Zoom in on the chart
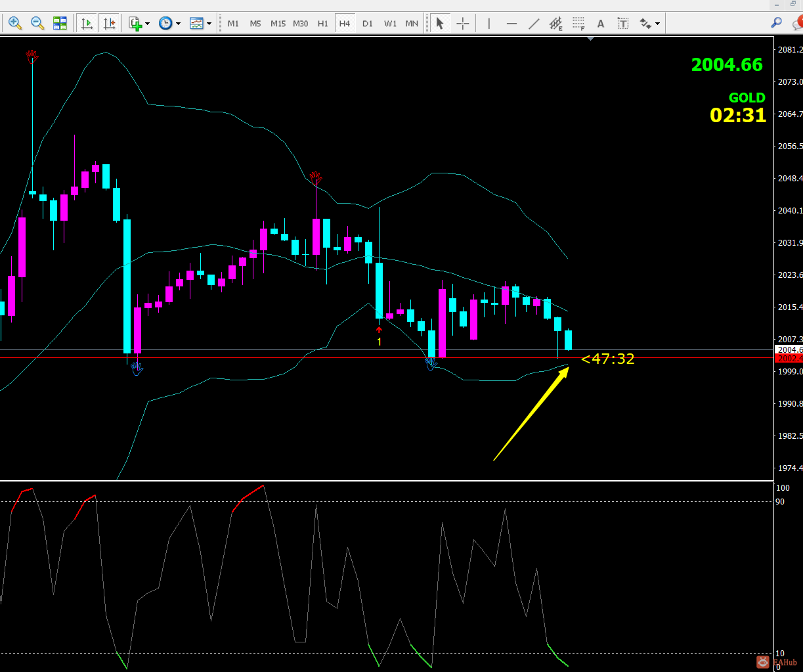 pyautogui.click(x=15, y=24)
